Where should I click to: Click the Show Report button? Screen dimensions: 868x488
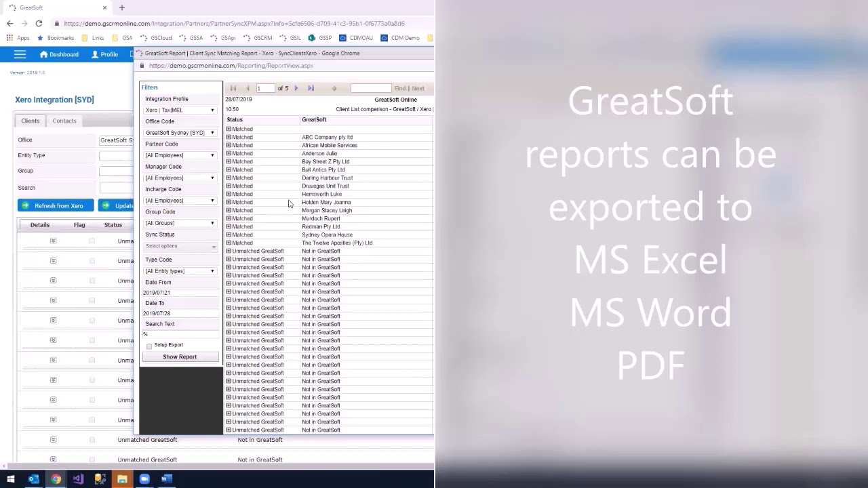180,357
